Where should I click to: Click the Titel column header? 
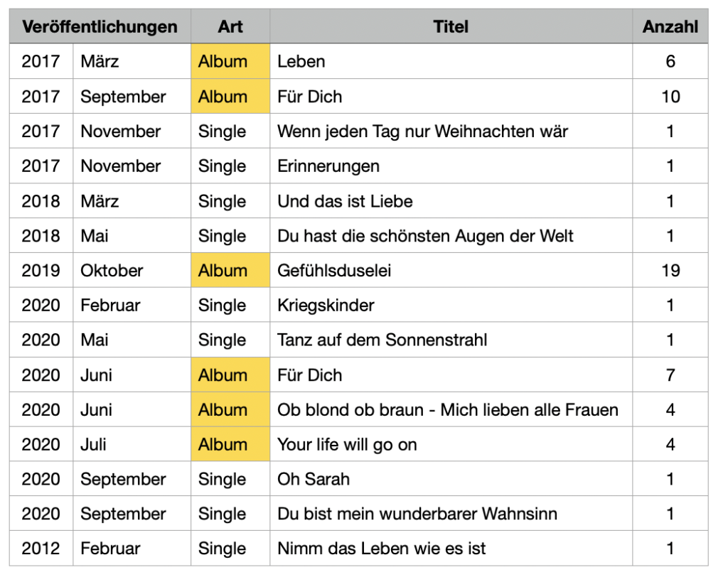451,26
